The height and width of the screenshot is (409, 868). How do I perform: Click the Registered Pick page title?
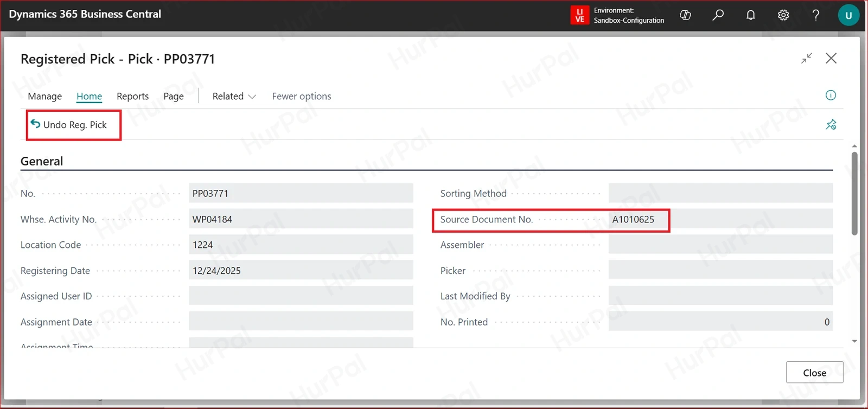pyautogui.click(x=118, y=59)
